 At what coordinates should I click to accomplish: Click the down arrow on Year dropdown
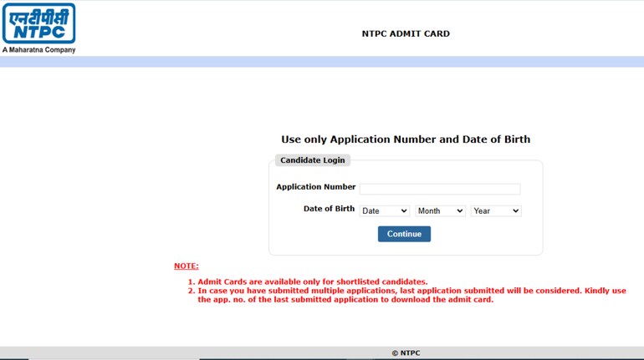(x=515, y=211)
